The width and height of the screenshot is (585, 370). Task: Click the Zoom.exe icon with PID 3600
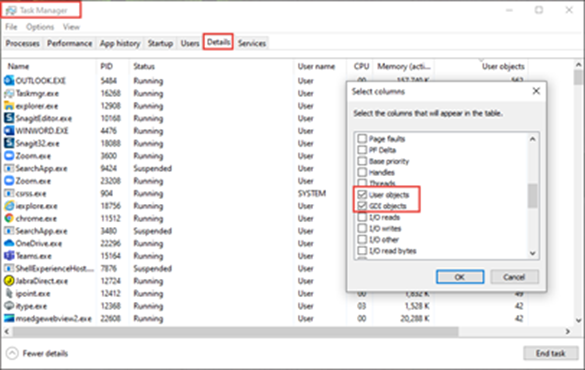(9, 156)
